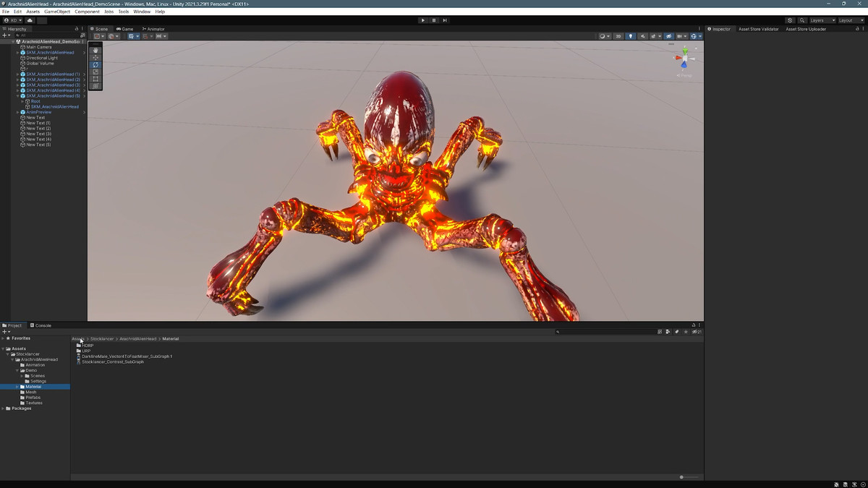Image resolution: width=868 pixels, height=488 pixels.
Task: Toggle 2D scene view mode
Action: (x=618, y=36)
